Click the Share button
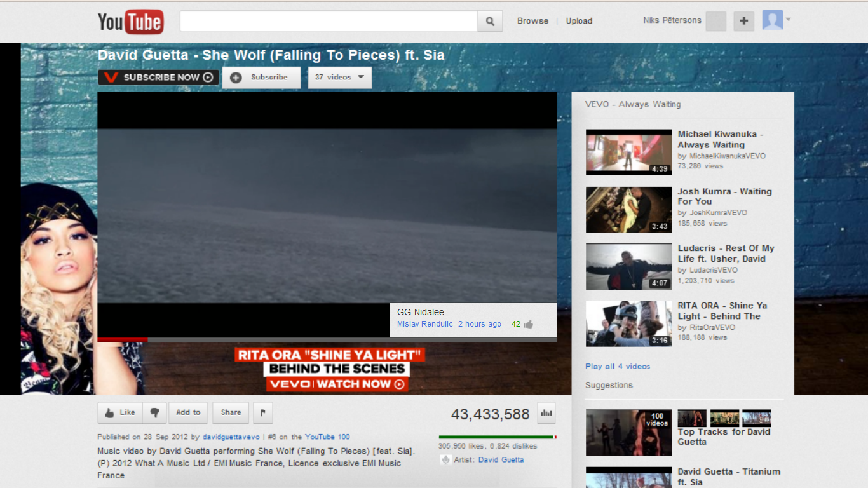 tap(231, 412)
